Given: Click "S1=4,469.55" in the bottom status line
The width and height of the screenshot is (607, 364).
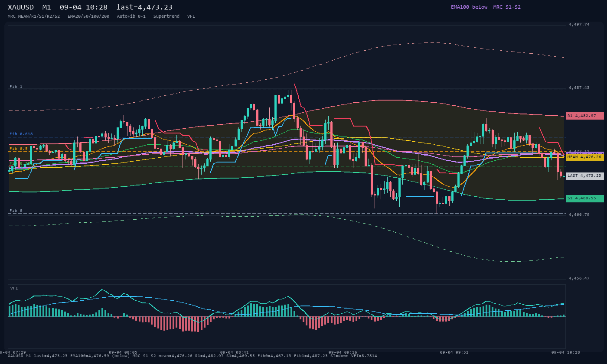Looking at the screenshot, I should point(241,356).
